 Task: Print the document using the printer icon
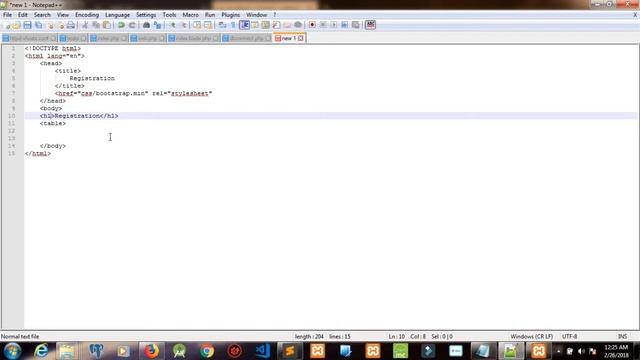[x=71, y=25]
